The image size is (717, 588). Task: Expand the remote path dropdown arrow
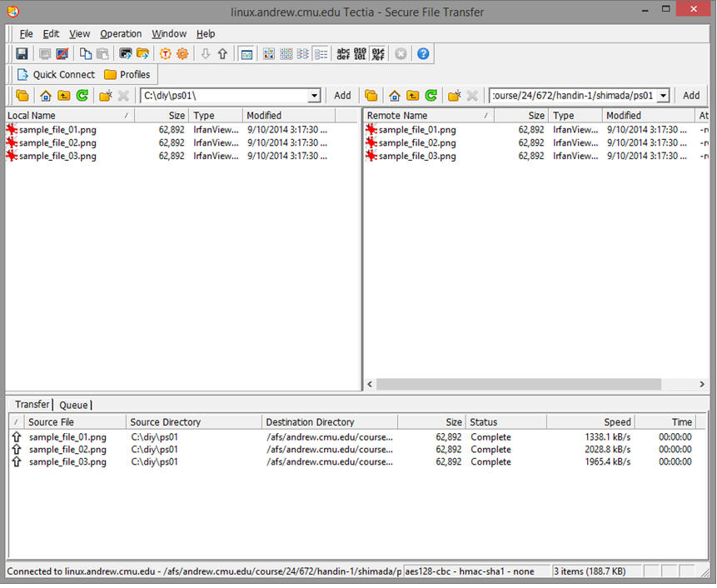pos(663,96)
